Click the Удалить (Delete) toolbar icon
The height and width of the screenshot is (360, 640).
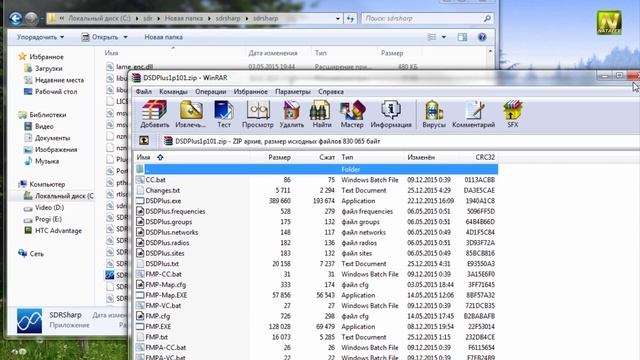coord(291,114)
